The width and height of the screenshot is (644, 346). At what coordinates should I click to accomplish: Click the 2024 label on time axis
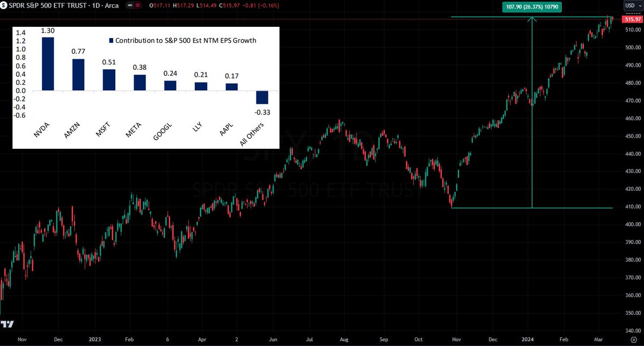(528, 341)
